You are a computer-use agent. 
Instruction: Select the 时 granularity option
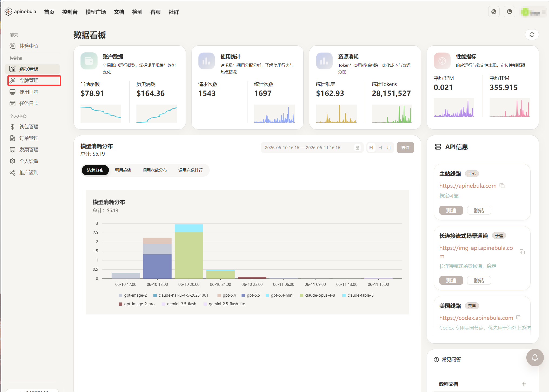click(x=371, y=148)
